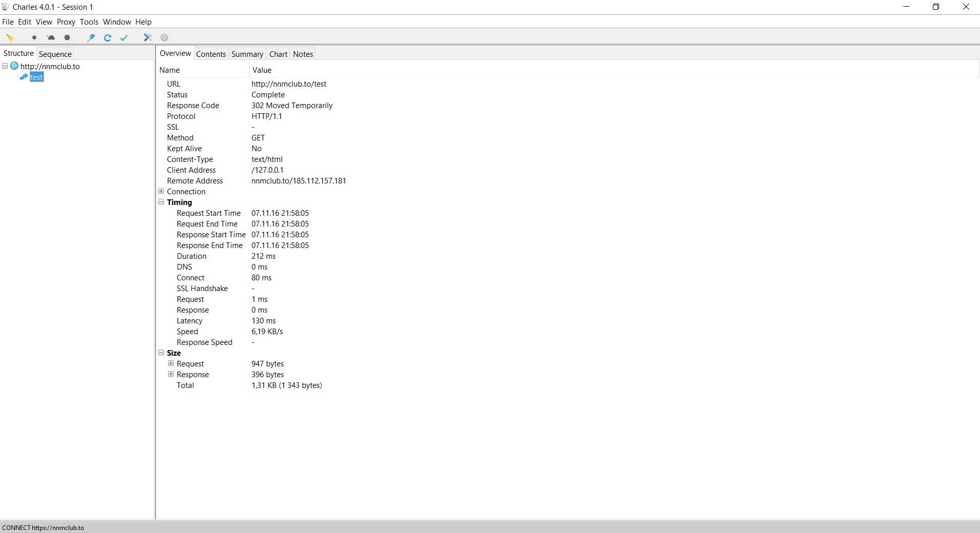Viewport: 980px width, 533px height.
Task: Select the Remote Address value nnmclub.to/185.112.157.181
Action: pyautogui.click(x=299, y=180)
